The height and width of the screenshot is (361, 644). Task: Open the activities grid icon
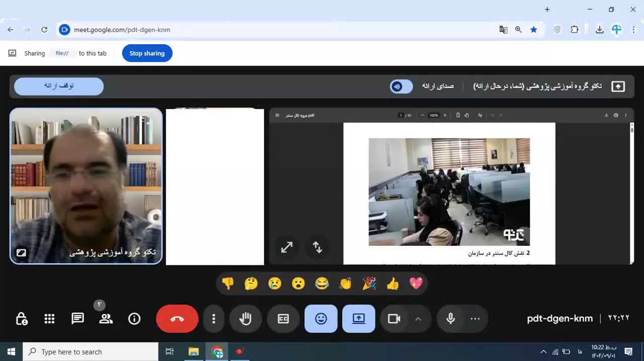pyautogui.click(x=49, y=319)
